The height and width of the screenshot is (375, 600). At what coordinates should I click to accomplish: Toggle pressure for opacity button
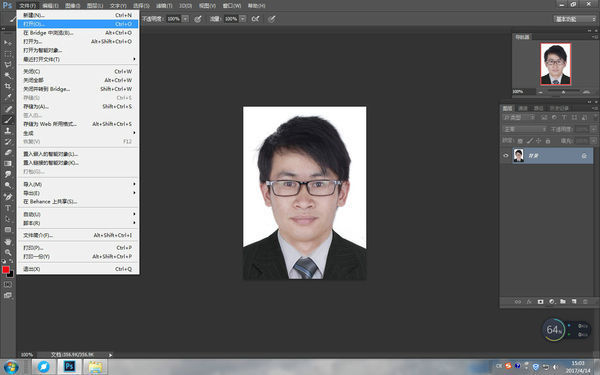tap(198, 19)
